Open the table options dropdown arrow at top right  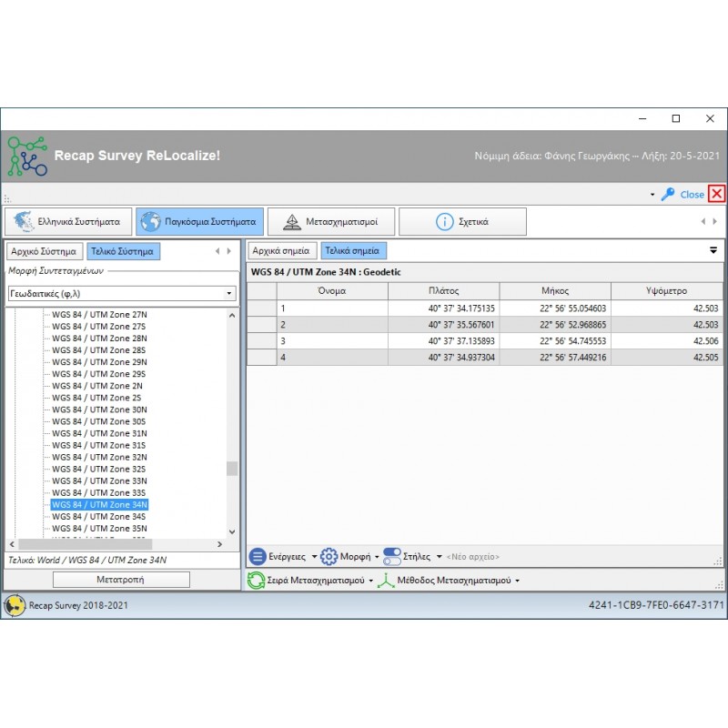coord(713,250)
